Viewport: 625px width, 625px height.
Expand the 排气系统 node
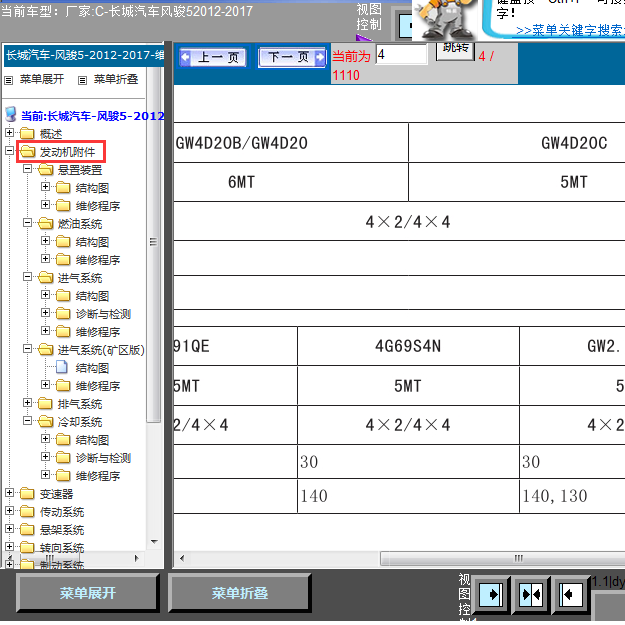28,403
